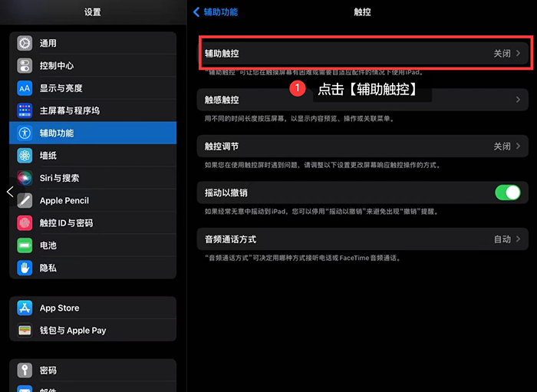Viewport: 537px width, 392px height.
Task: Select 通用 in the settings sidebar
Action: point(93,43)
